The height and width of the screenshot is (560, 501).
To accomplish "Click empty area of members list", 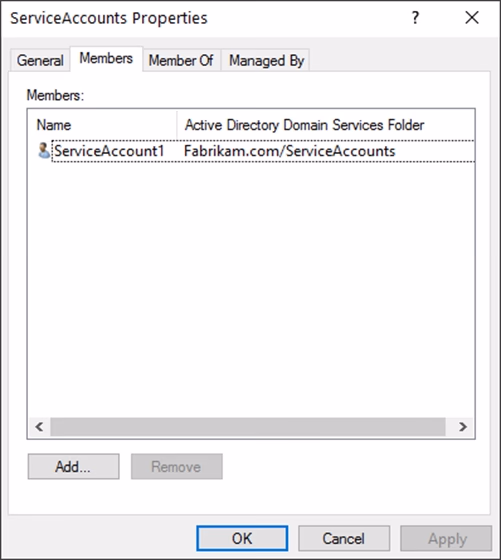I will click(x=250, y=286).
